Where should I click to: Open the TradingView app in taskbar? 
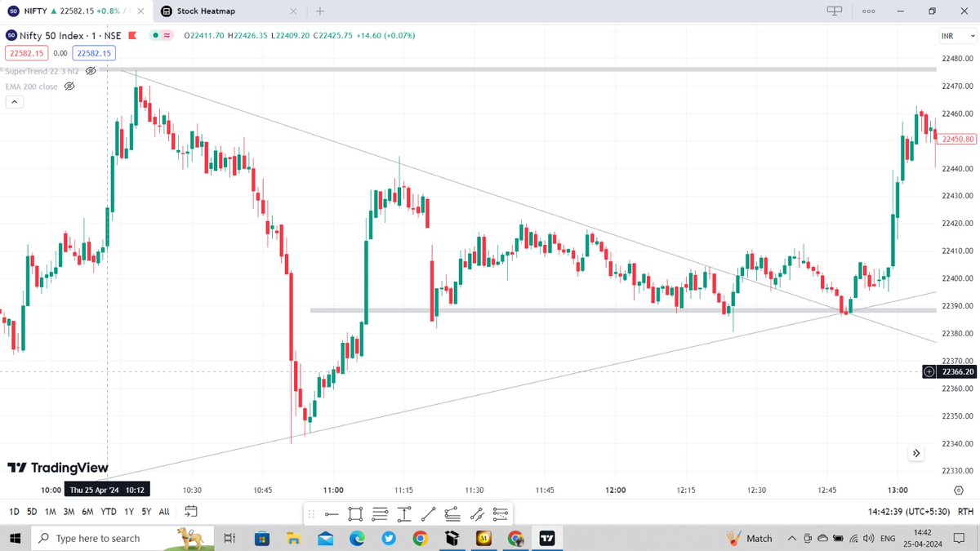547,539
